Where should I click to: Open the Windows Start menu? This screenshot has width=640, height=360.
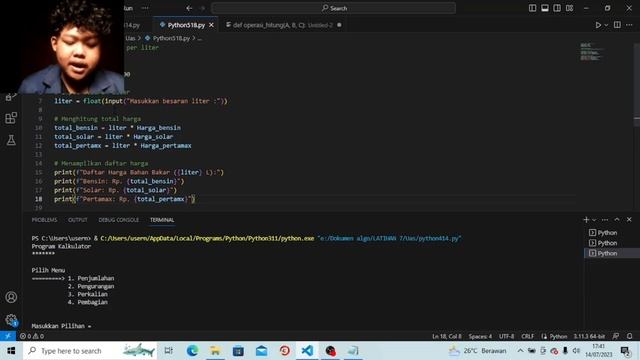point(11,351)
